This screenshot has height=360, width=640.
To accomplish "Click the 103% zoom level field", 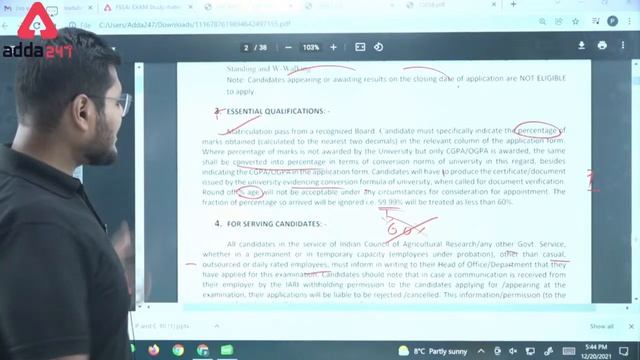I will [311, 47].
